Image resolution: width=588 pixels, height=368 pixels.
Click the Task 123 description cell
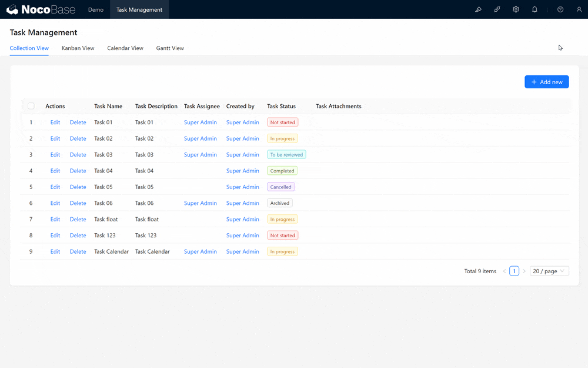[x=146, y=236]
